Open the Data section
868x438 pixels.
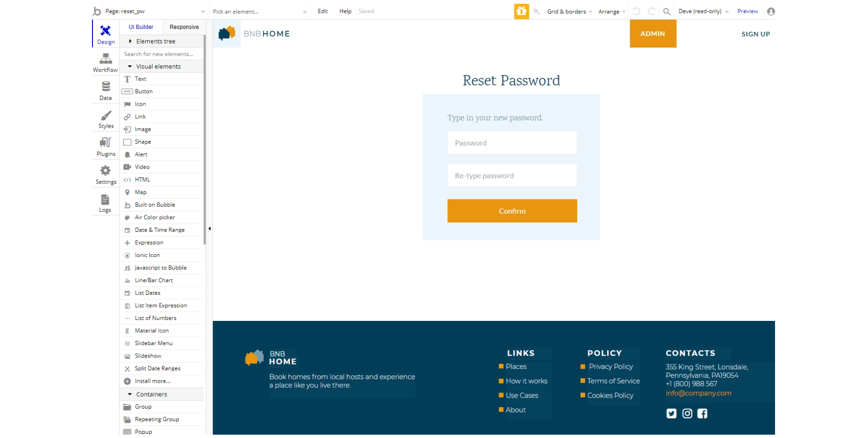click(x=105, y=91)
